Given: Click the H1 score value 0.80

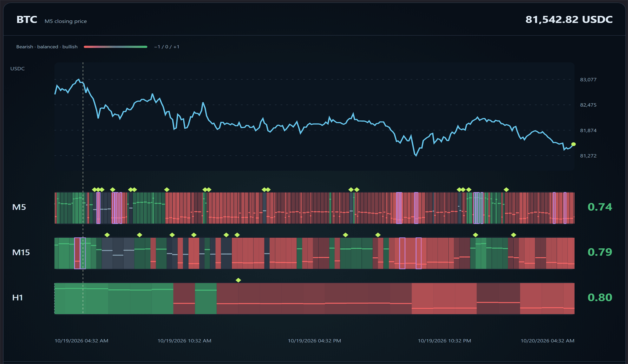Looking at the screenshot, I should pos(600,298).
